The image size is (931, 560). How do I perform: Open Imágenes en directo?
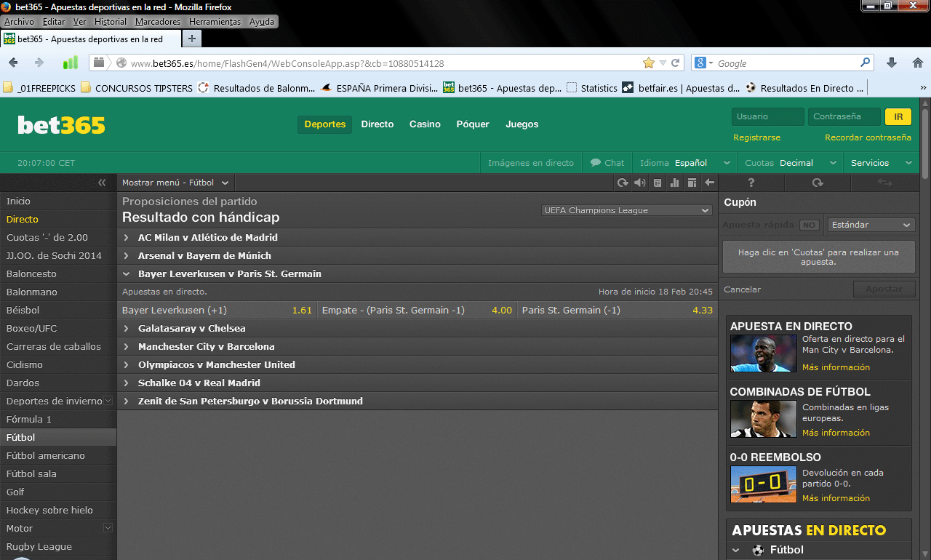(531, 163)
